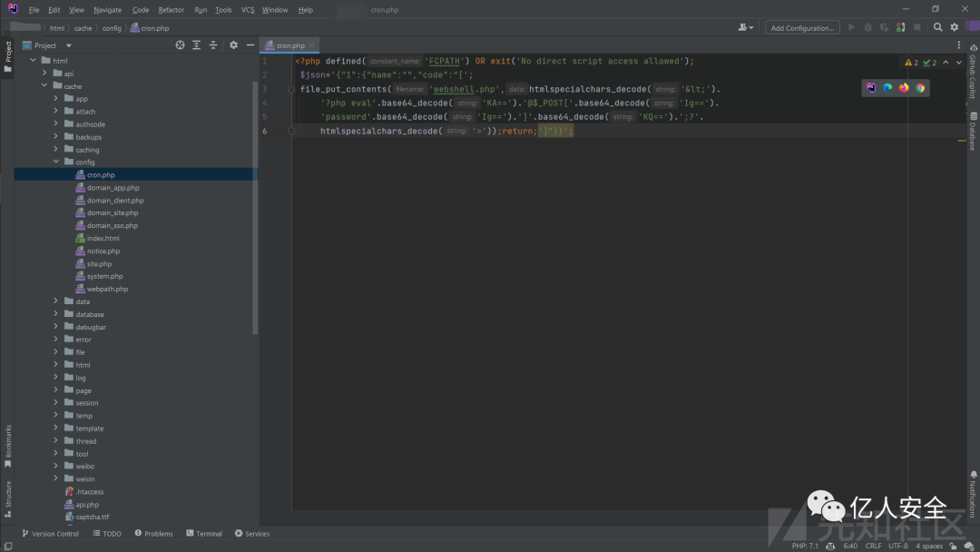Close the cron.php editor tab
The height and width of the screenshot is (552, 980).
click(x=312, y=45)
